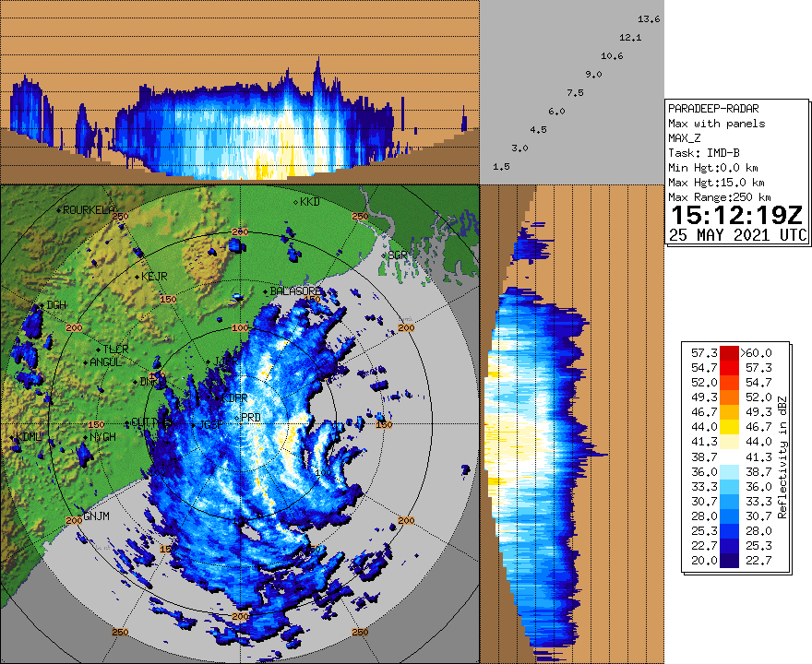812x664 pixels.
Task: Select the KEJR station marker
Action: (137, 277)
